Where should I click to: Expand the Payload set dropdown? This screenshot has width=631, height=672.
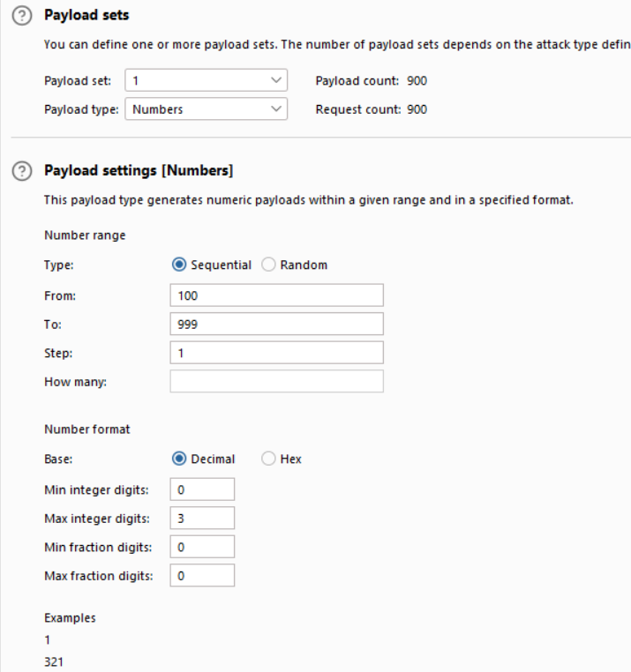pyautogui.click(x=207, y=80)
